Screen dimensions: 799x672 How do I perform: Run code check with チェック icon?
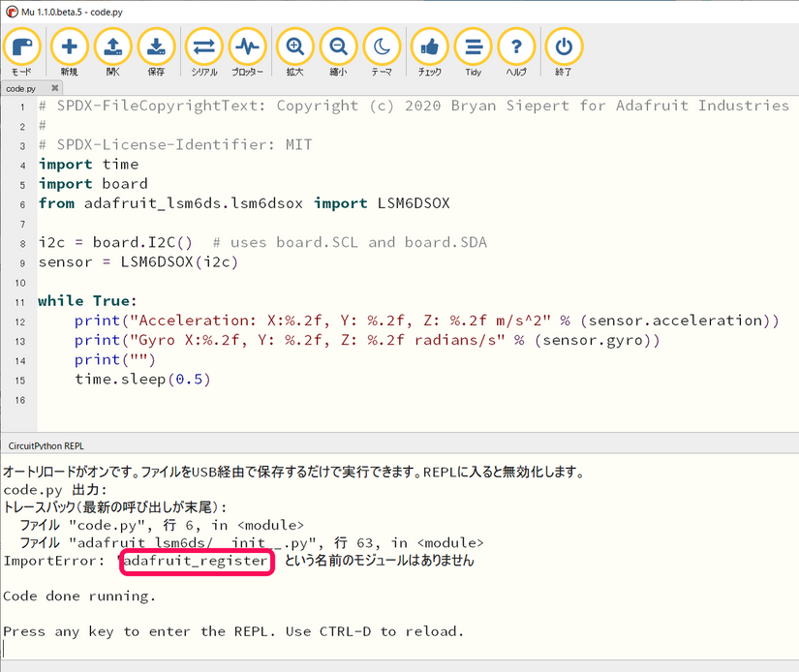(429, 47)
